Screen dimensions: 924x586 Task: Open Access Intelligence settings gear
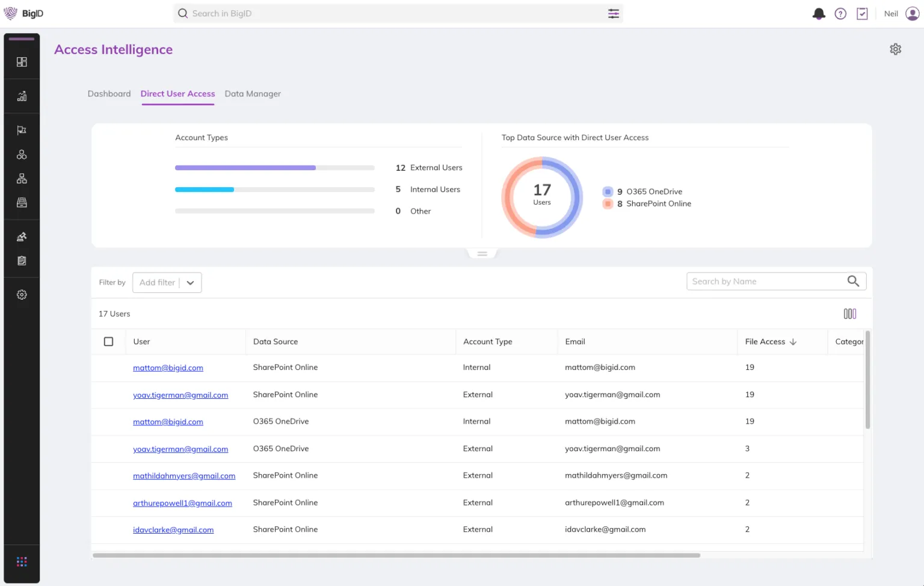click(x=895, y=49)
